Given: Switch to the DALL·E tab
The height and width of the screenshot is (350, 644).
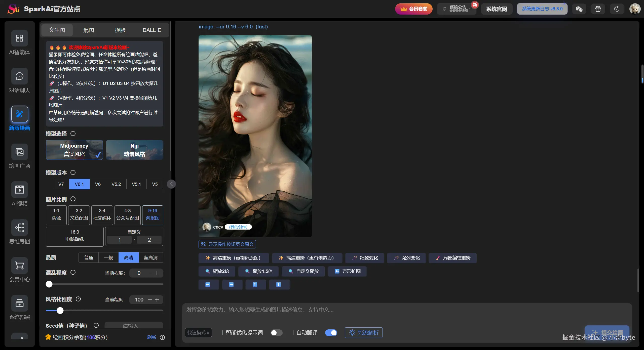Looking at the screenshot, I should tap(151, 30).
